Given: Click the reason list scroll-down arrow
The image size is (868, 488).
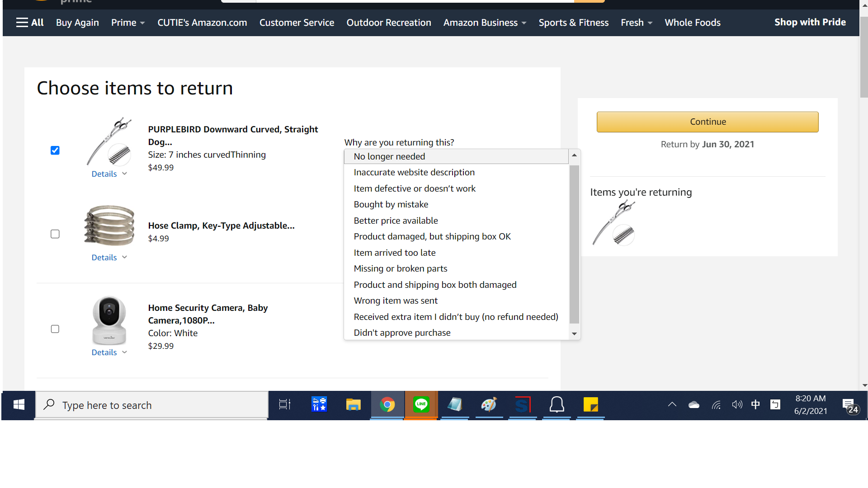Looking at the screenshot, I should coord(574,334).
